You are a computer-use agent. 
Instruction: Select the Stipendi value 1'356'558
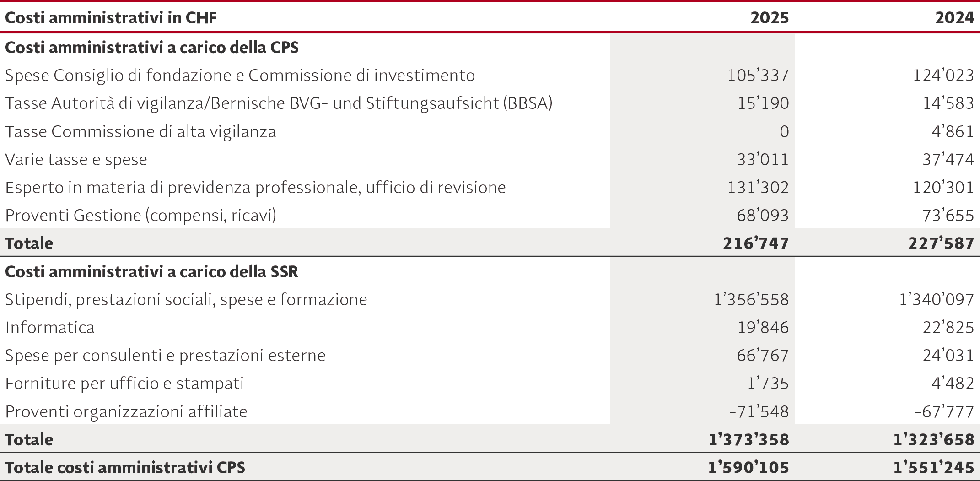click(x=752, y=300)
